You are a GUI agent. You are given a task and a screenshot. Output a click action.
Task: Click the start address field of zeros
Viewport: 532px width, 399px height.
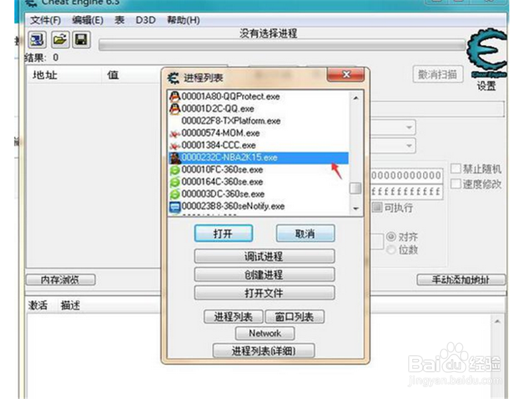(x=406, y=176)
